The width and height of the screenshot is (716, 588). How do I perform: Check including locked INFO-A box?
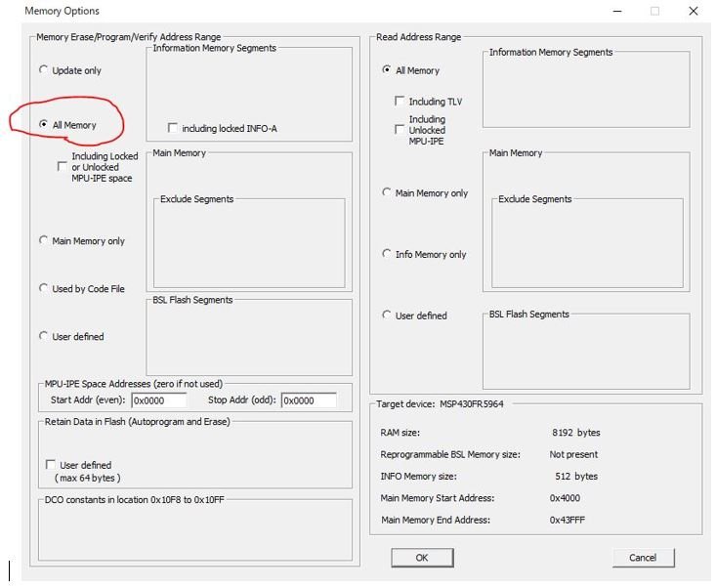pyautogui.click(x=173, y=128)
